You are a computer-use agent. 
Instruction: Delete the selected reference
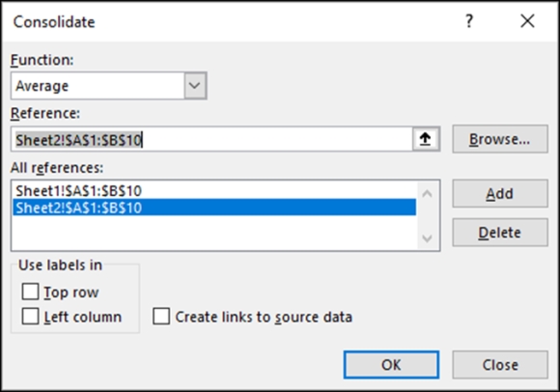(500, 233)
